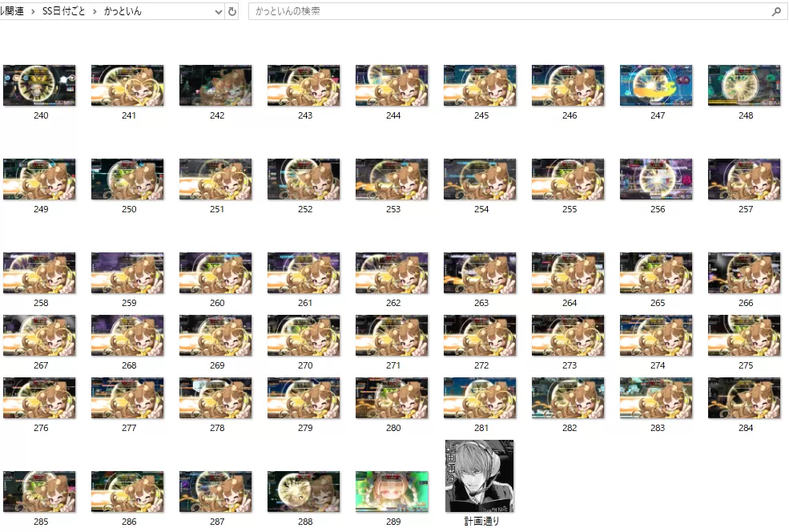789x532 pixels.
Task: Click the refresh button beside the address bar
Action: click(x=232, y=11)
